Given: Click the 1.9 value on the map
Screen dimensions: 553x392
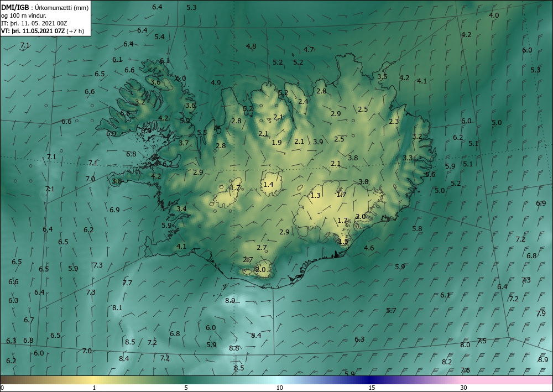Looking at the screenshot, I should 277,143.
